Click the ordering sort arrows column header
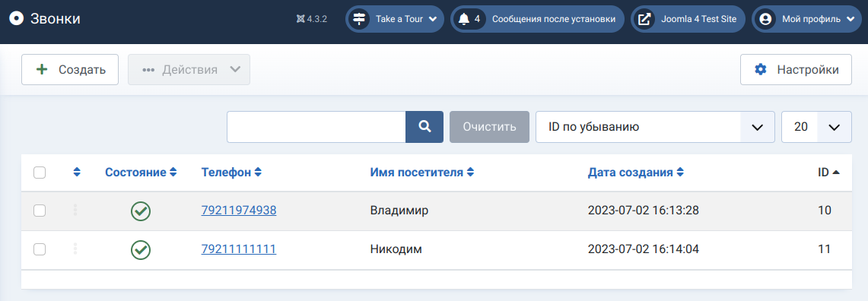Image resolution: width=868 pixels, height=301 pixels. tap(77, 173)
